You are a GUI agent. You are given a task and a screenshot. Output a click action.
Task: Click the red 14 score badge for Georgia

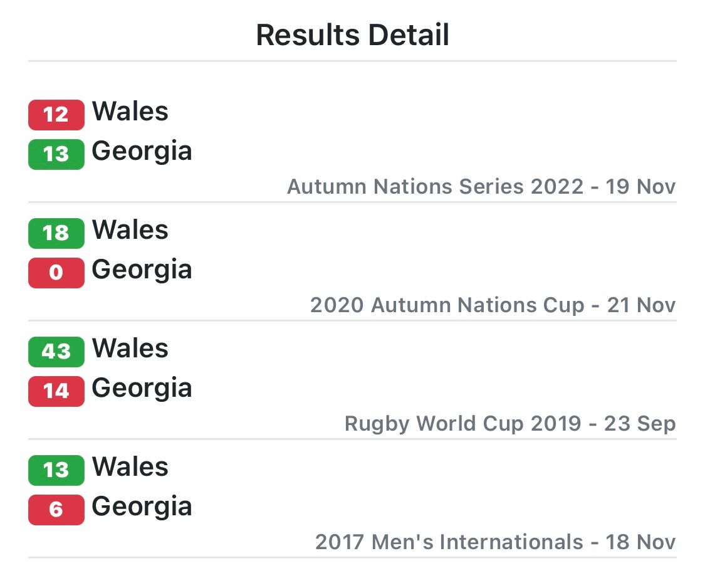pyautogui.click(x=56, y=391)
